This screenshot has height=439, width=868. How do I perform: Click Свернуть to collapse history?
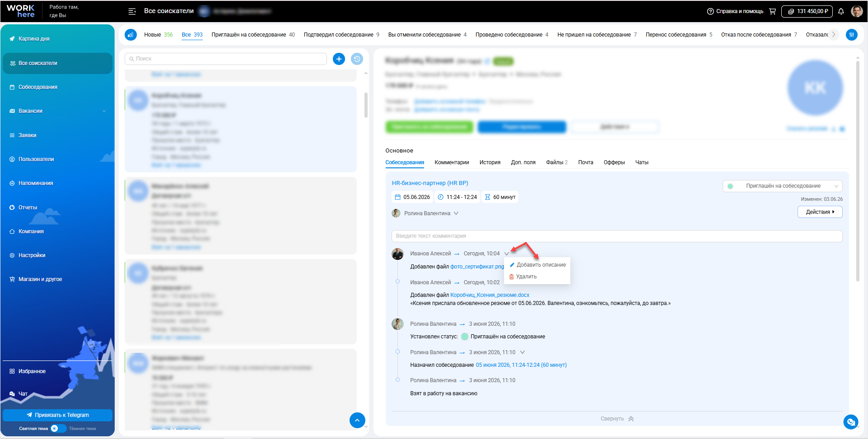pyautogui.click(x=617, y=419)
